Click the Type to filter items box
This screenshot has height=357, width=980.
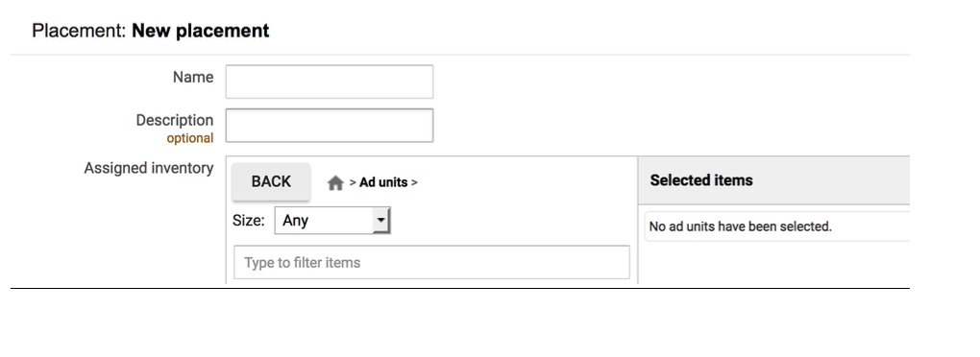pyautogui.click(x=432, y=262)
